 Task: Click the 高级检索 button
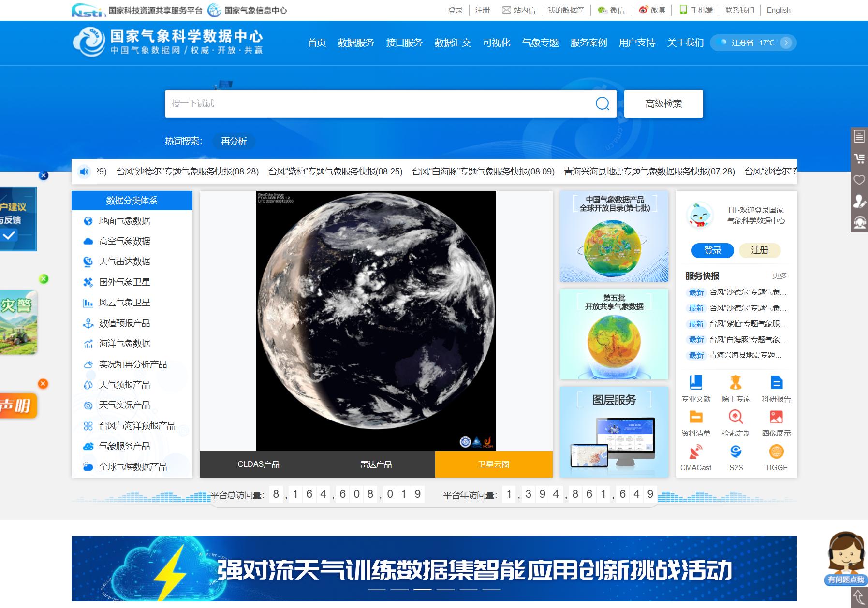(x=663, y=103)
